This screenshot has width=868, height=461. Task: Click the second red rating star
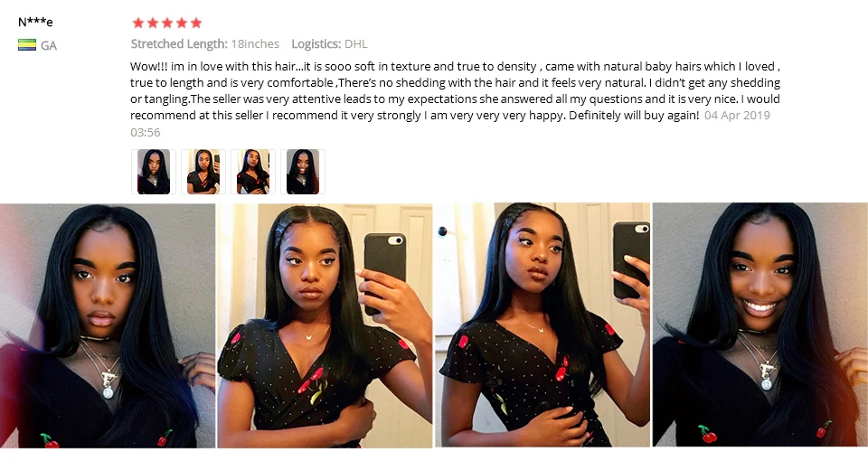click(153, 23)
